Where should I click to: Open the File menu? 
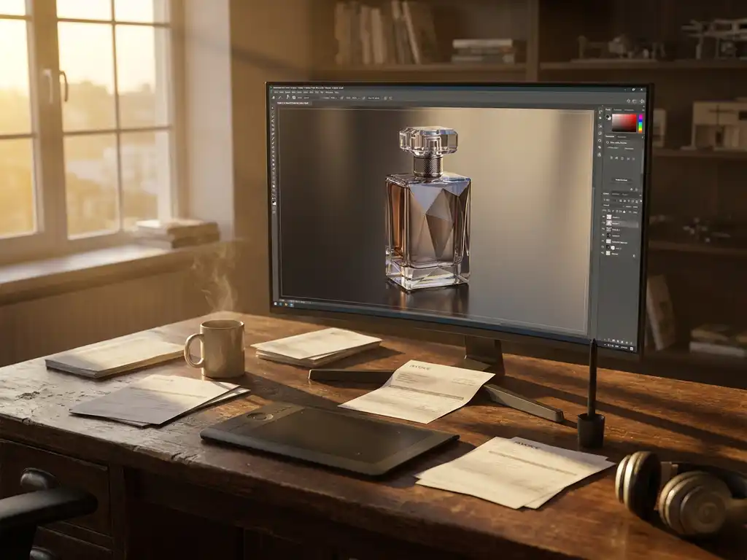pyautogui.click(x=277, y=92)
